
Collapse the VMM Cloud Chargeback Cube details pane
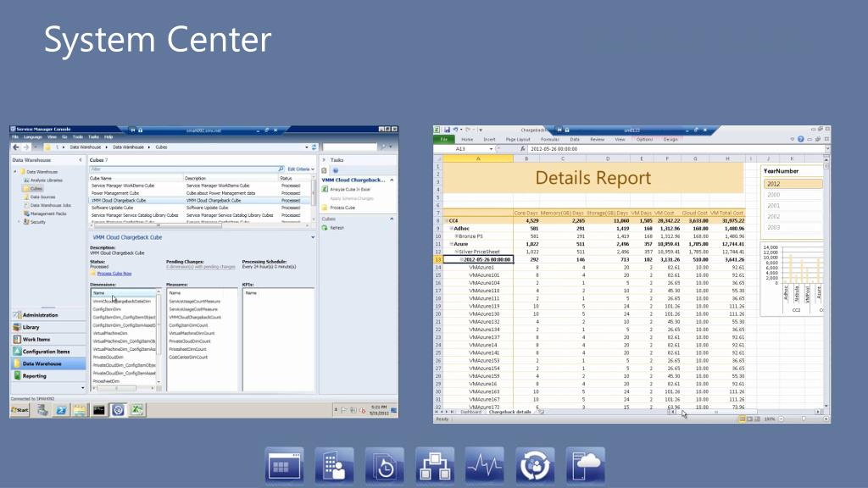pyautogui.click(x=313, y=237)
